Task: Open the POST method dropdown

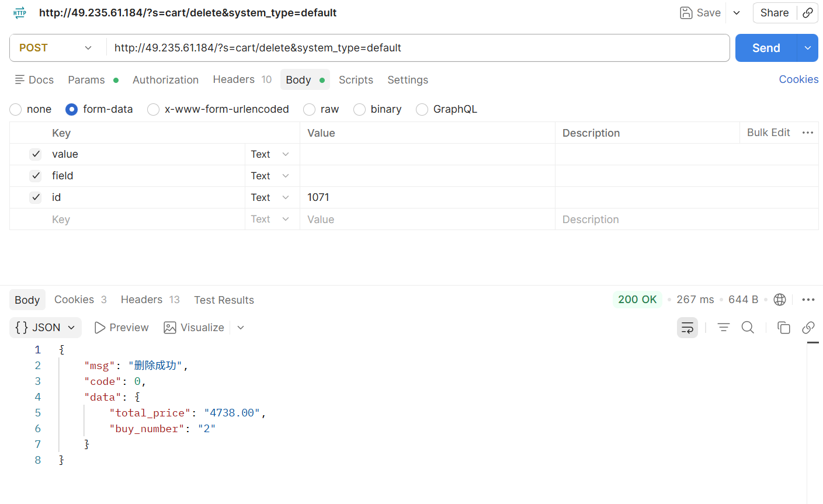Action: 57,48
